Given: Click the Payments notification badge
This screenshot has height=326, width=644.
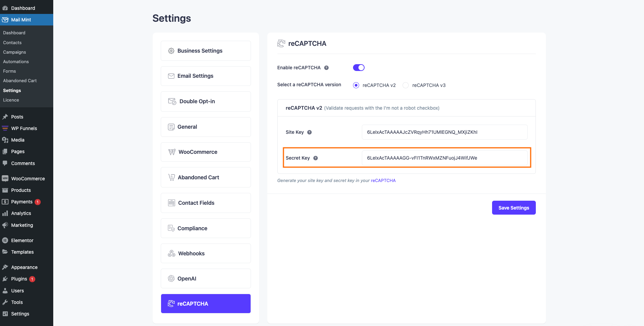Looking at the screenshot, I should tap(38, 202).
